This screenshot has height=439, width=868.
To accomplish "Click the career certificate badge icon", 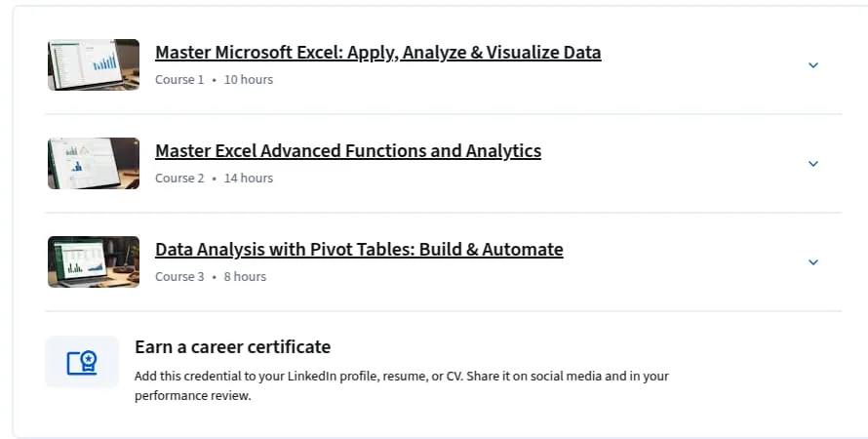I will point(82,363).
